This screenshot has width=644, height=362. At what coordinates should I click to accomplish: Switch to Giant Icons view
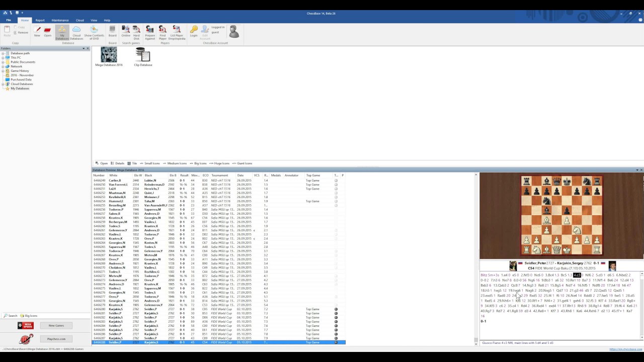[x=243, y=163]
